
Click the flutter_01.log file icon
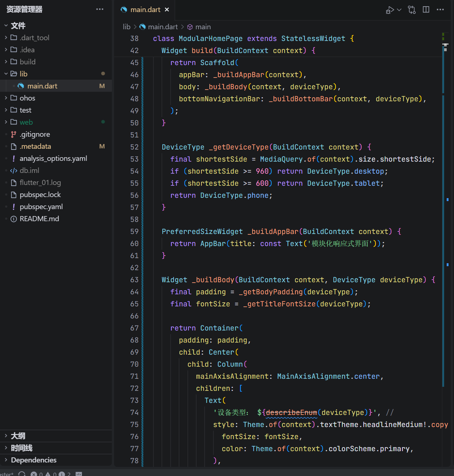click(14, 183)
